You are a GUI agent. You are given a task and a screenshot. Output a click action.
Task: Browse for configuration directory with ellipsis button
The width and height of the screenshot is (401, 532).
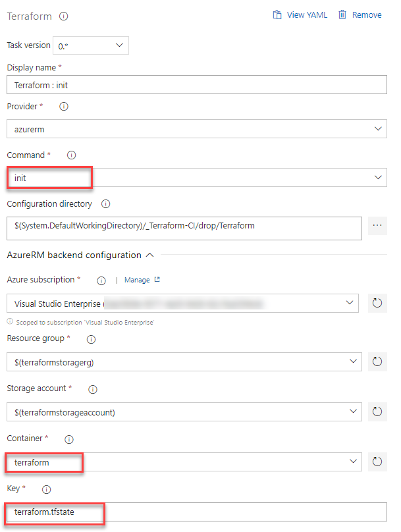[377, 226]
